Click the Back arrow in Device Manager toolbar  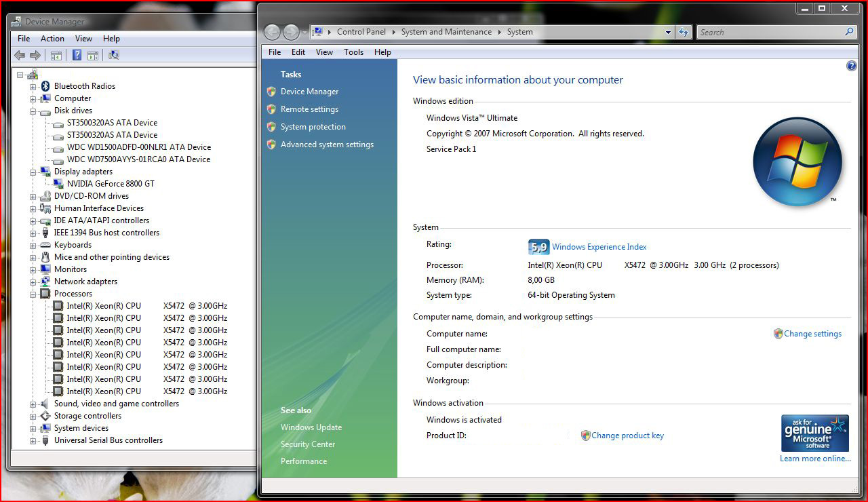click(x=20, y=56)
